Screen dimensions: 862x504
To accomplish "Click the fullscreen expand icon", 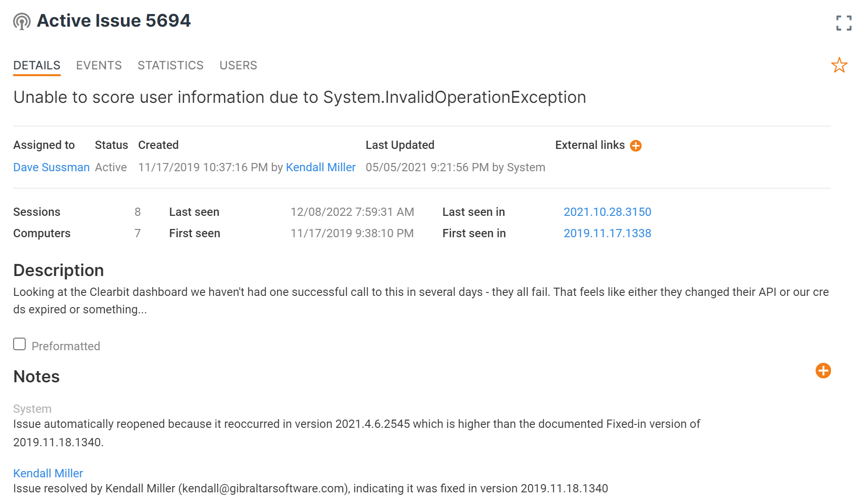I will click(844, 23).
